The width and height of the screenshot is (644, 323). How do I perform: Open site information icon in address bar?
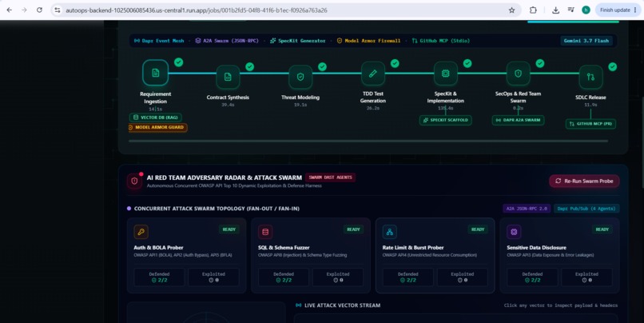(58, 10)
